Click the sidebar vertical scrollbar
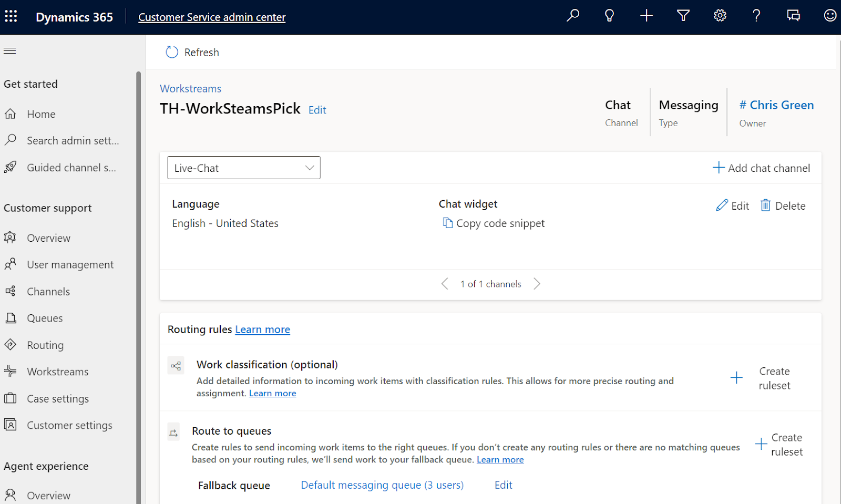This screenshot has width=841, height=504. [x=138, y=287]
